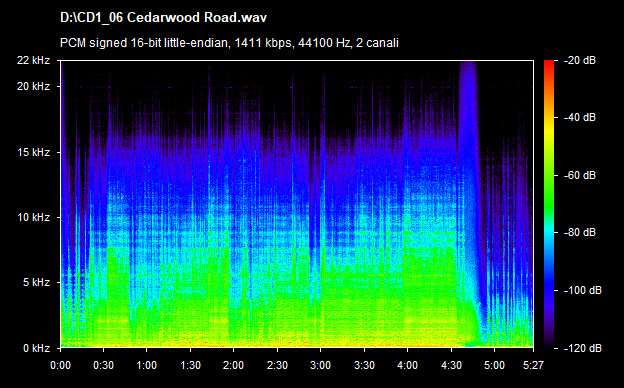The image size is (624, 388).
Task: Click the '-80 dB' legend label
Action: [x=580, y=232]
